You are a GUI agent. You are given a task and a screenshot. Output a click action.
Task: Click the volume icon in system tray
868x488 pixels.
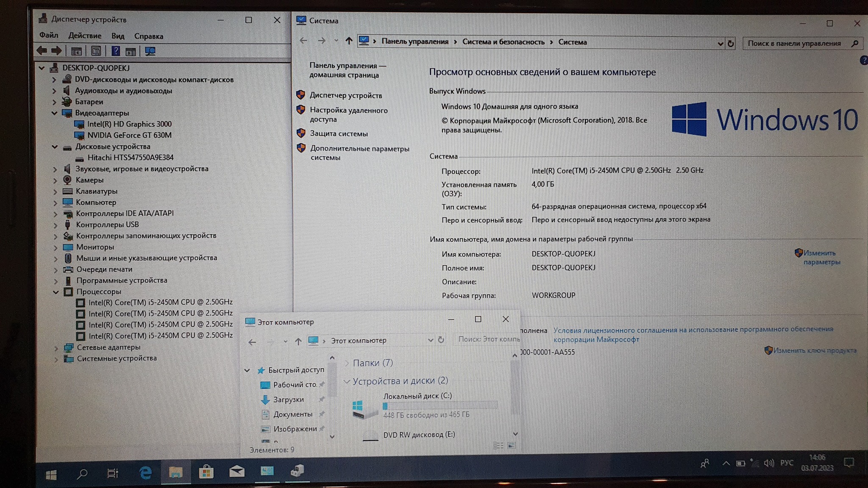(769, 463)
